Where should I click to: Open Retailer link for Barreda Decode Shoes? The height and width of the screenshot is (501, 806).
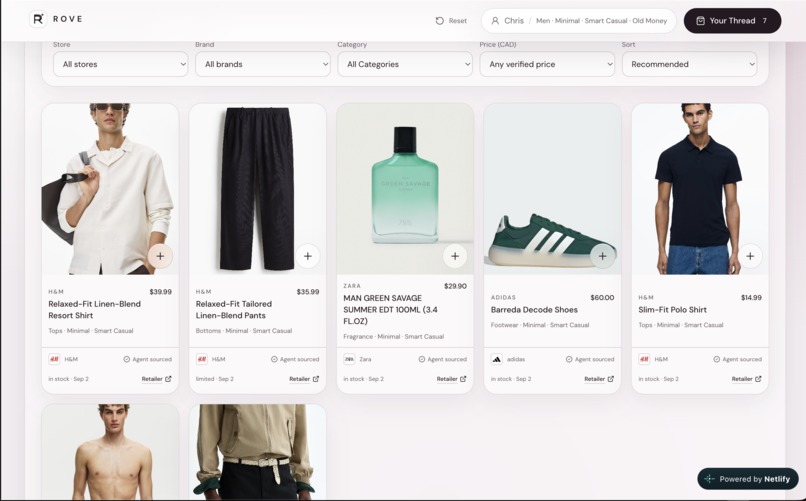pyautogui.click(x=599, y=379)
